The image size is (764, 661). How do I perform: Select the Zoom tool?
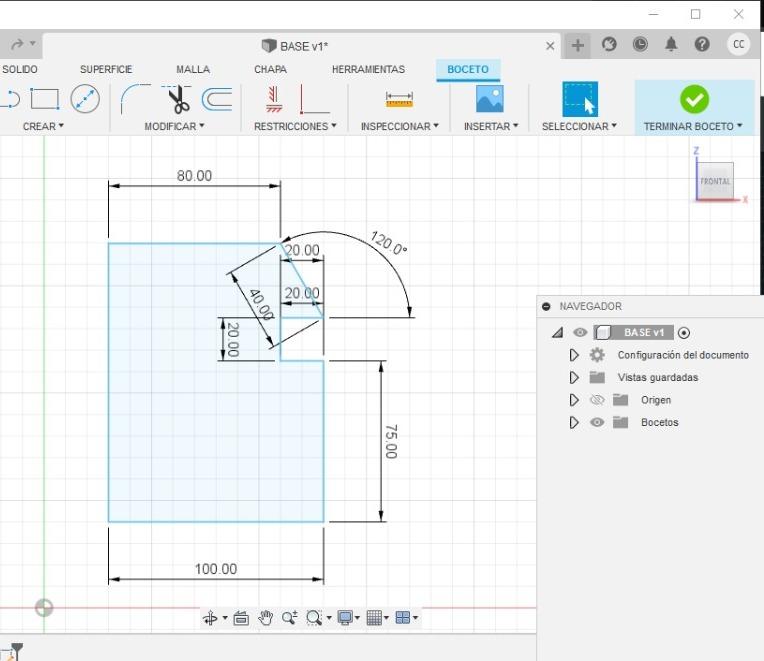coord(289,618)
